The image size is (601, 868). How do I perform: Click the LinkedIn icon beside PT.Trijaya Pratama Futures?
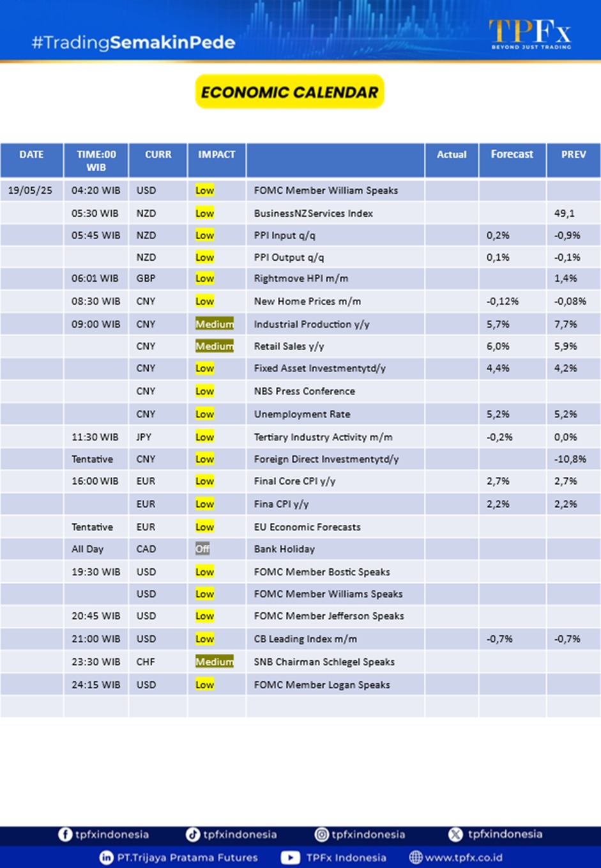(x=106, y=857)
